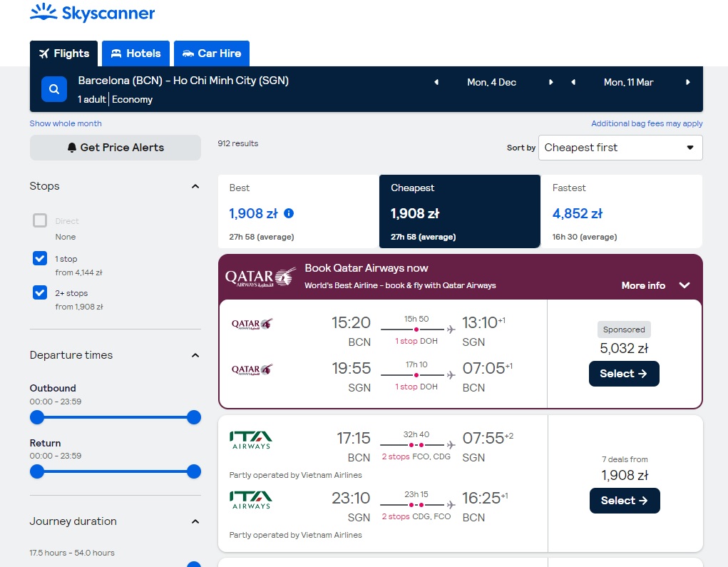The image size is (728, 567).
Task: Select the Best results tab
Action: click(299, 211)
